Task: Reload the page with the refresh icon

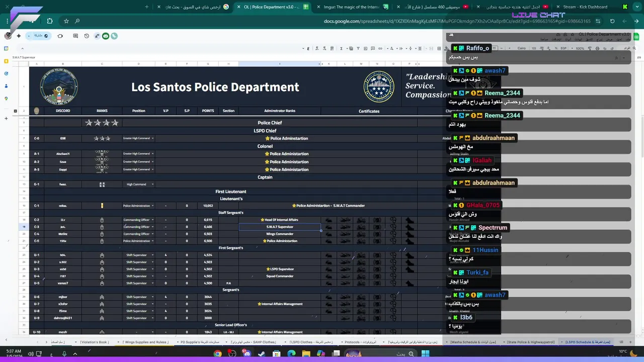Action: 612,21
